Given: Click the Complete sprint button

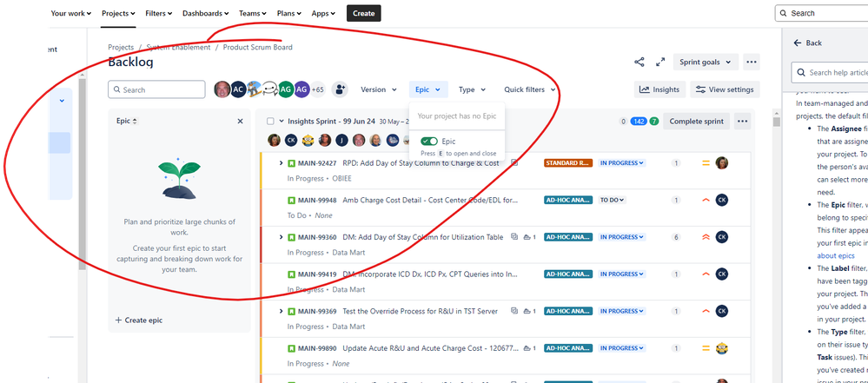Looking at the screenshot, I should pyautogui.click(x=696, y=122).
